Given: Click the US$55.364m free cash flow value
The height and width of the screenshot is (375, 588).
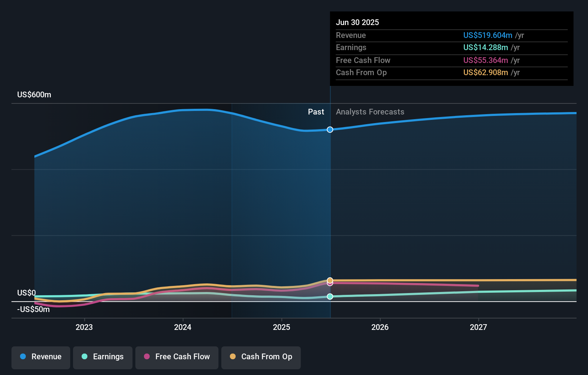Looking at the screenshot, I should pos(486,60).
